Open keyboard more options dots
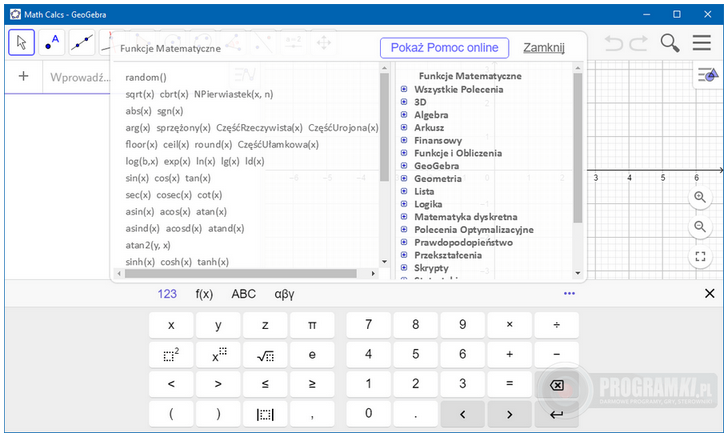The height and width of the screenshot is (437, 728). click(x=569, y=294)
